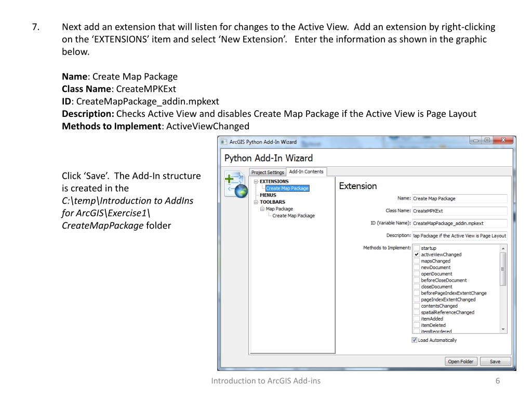Click the Name input field
This screenshot has height=399, width=532.
[x=460, y=198]
